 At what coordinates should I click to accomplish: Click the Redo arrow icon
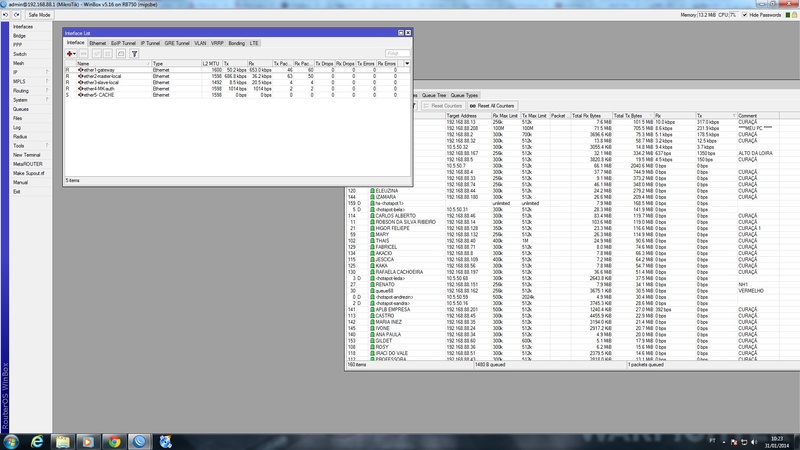17,16
